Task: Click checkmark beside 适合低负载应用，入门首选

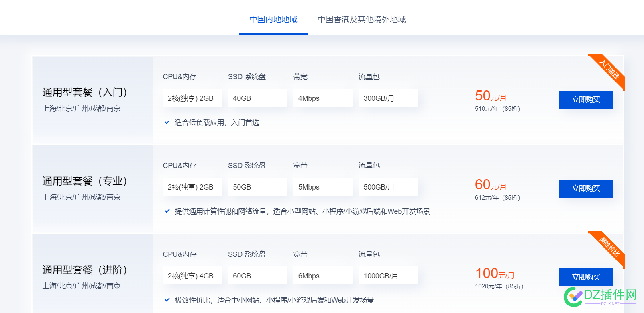Action: 167,122
